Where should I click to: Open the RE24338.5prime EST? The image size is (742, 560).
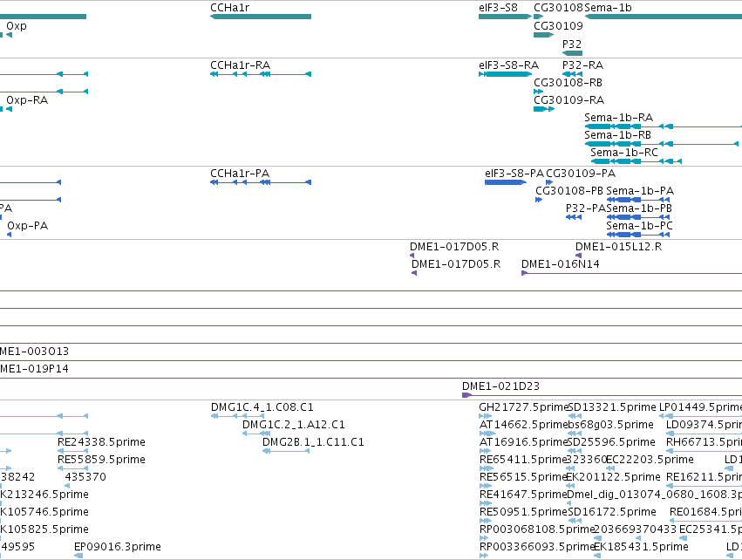tap(73, 451)
